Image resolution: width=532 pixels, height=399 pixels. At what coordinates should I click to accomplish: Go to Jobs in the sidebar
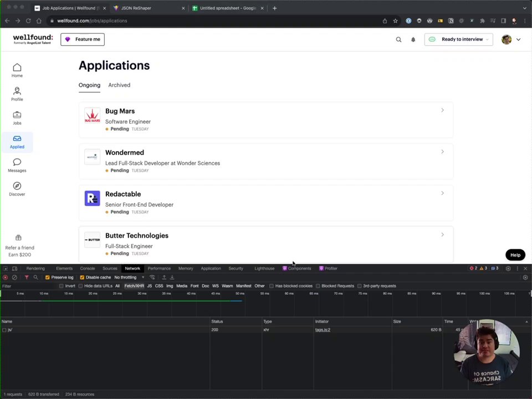(17, 117)
